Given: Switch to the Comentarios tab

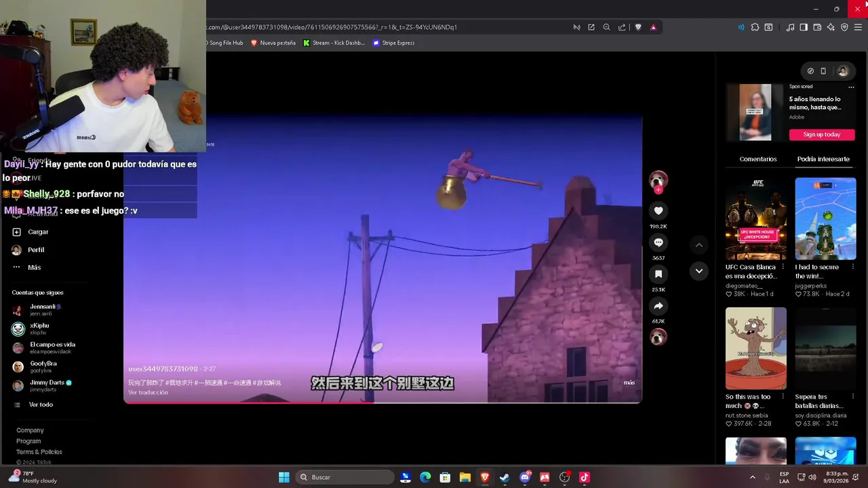Looking at the screenshot, I should click(x=758, y=159).
